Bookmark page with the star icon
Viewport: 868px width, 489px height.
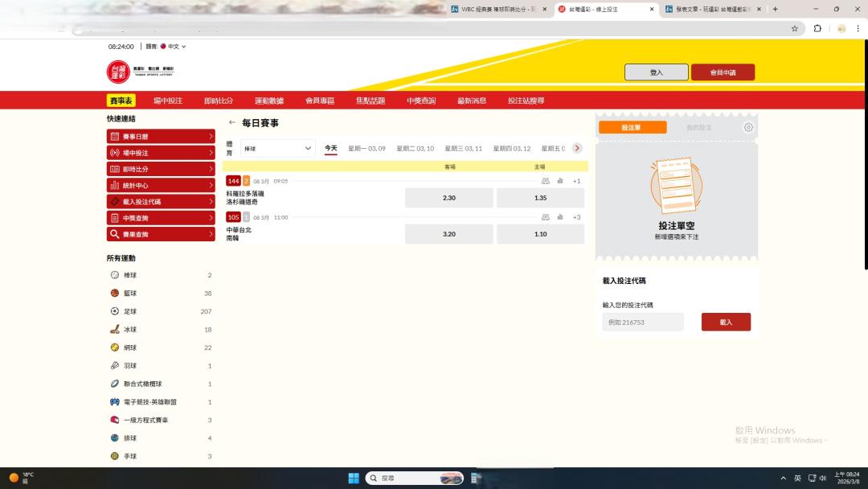coord(794,28)
